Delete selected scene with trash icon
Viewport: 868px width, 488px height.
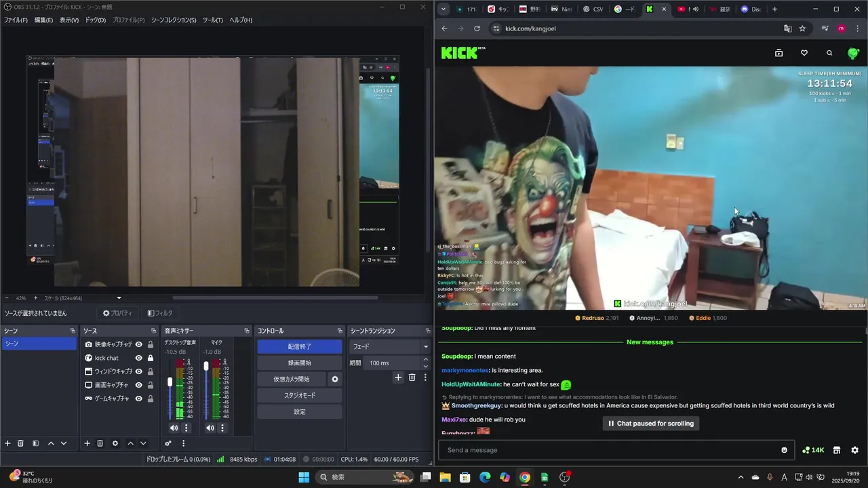click(20, 443)
